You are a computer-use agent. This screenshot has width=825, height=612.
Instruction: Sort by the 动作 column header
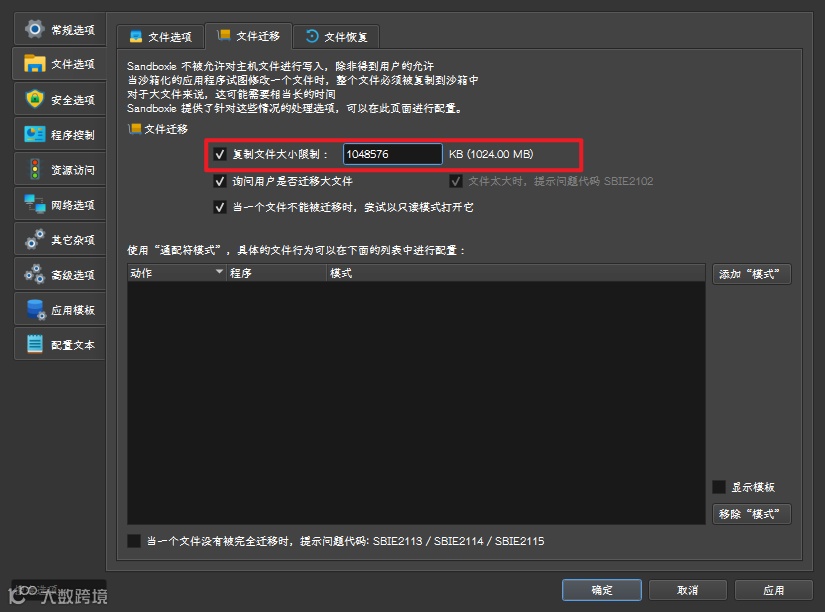176,273
